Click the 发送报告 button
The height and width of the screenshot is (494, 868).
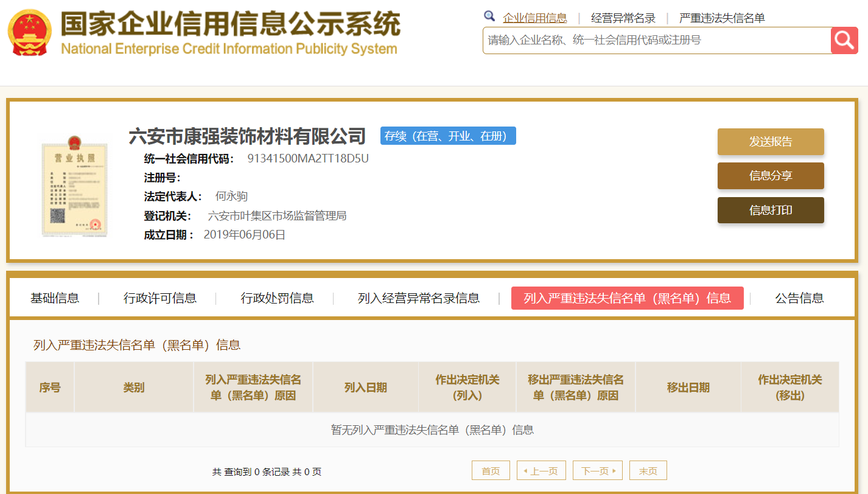coord(771,142)
